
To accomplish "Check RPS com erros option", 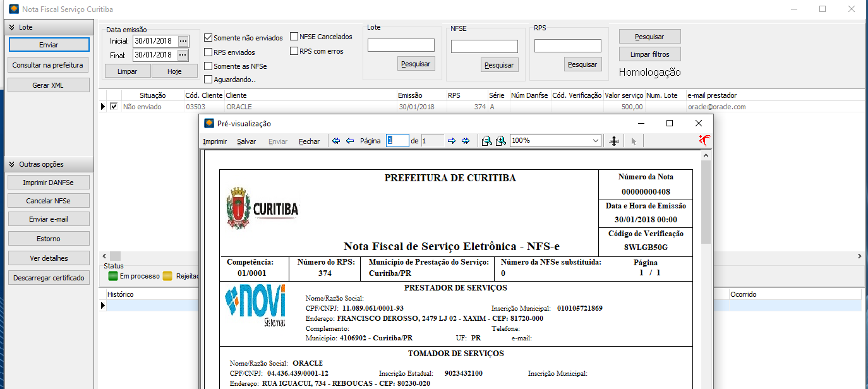I will [294, 51].
